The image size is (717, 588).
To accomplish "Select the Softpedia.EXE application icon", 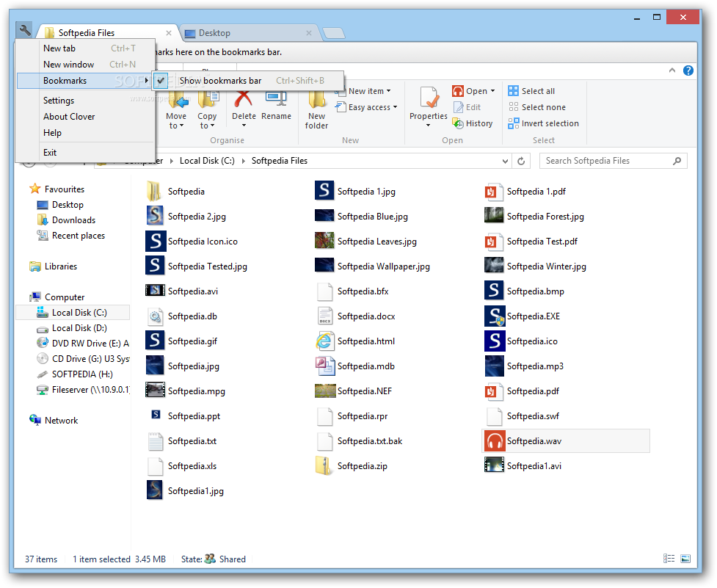I will (495, 316).
